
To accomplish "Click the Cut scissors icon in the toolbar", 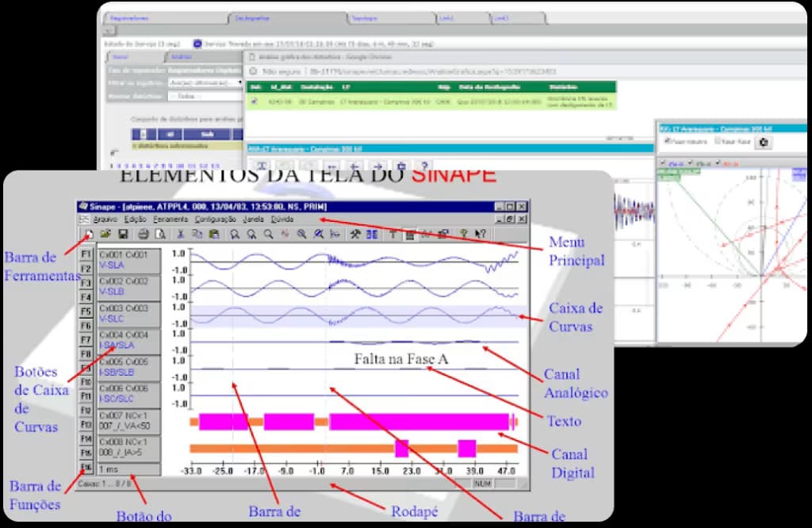I will coord(181,235).
